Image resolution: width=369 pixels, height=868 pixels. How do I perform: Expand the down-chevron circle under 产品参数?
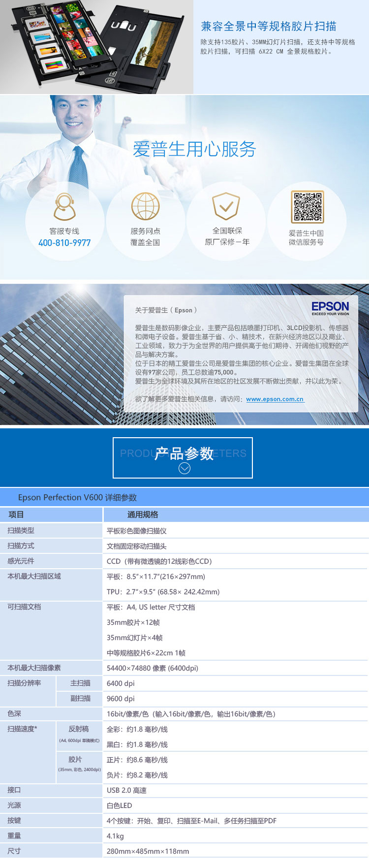(x=184, y=468)
